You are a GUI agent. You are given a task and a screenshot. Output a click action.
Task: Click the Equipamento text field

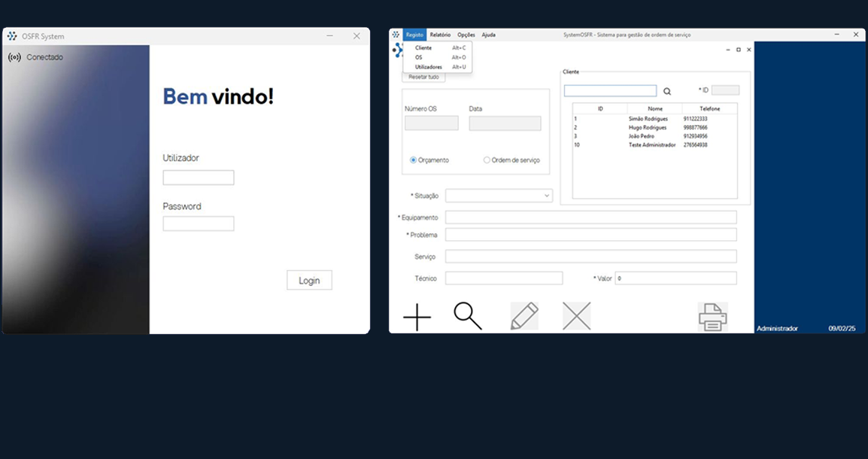(x=590, y=217)
